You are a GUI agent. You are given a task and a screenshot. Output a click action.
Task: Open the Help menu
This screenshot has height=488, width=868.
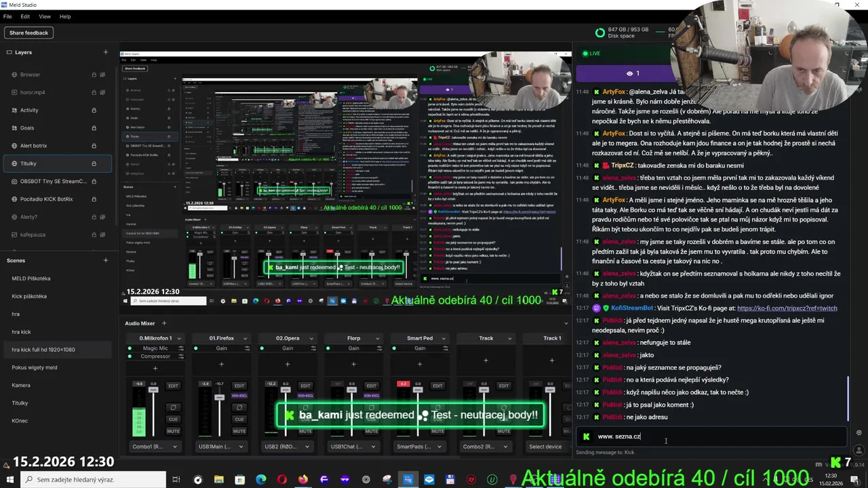(x=65, y=16)
